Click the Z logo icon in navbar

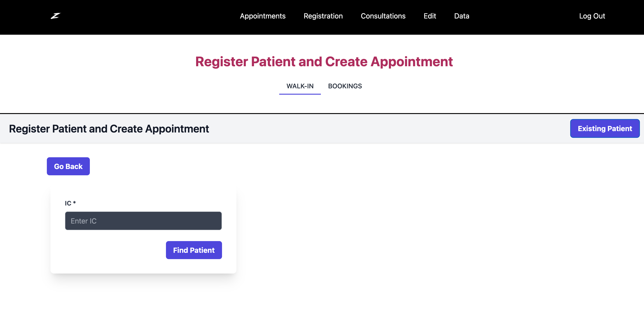[55, 16]
